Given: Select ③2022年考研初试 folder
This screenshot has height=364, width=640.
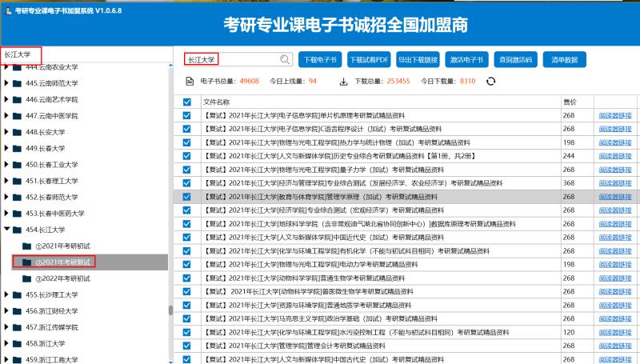Looking at the screenshot, I should (63, 278).
